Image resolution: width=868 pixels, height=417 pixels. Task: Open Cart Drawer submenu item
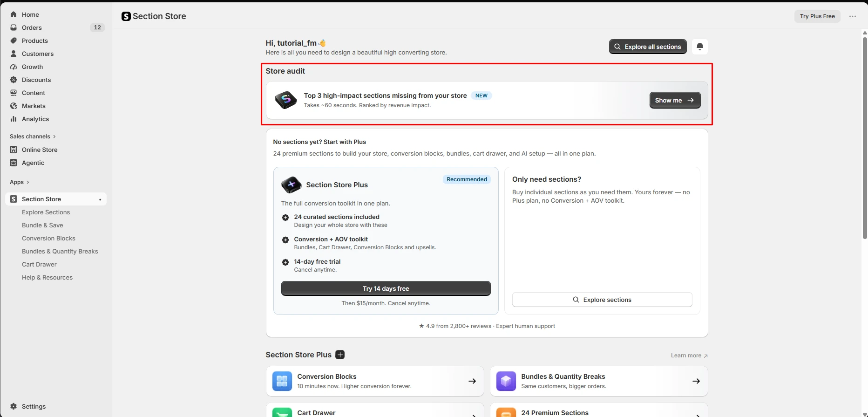pos(39,264)
